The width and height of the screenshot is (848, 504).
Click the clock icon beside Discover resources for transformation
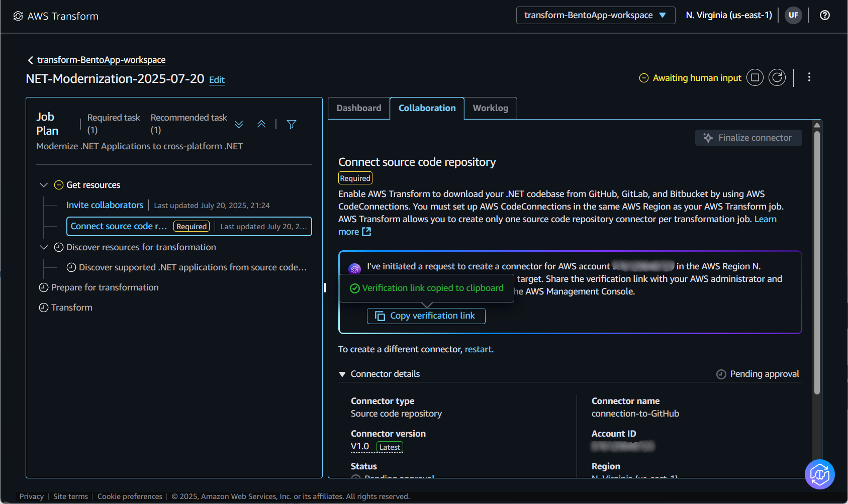pos(59,247)
